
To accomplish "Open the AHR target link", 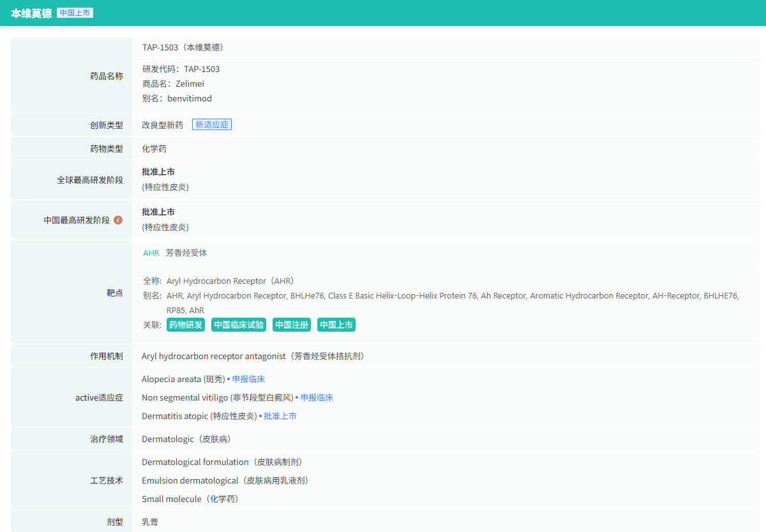I will point(151,253).
